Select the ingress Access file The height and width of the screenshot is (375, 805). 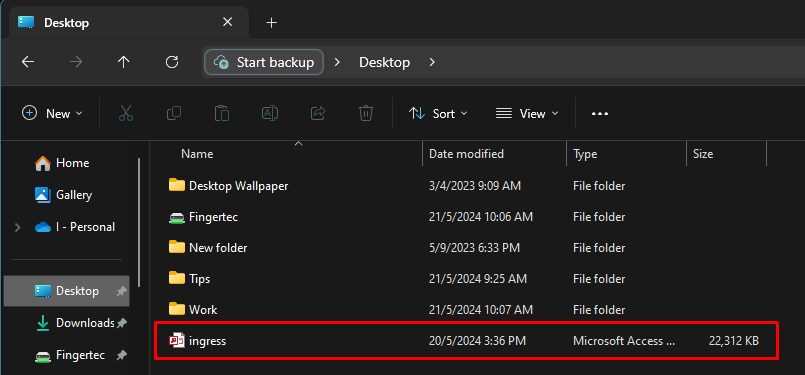point(467,341)
